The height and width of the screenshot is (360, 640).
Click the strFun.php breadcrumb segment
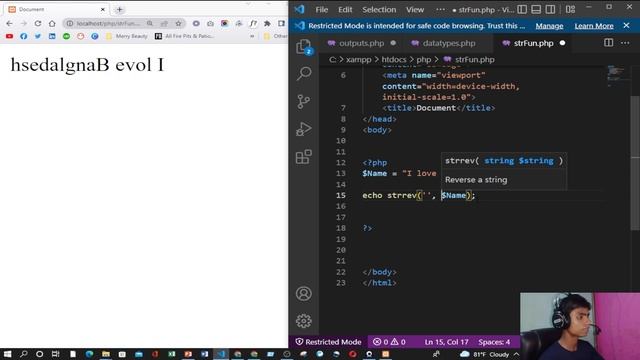coord(474,60)
